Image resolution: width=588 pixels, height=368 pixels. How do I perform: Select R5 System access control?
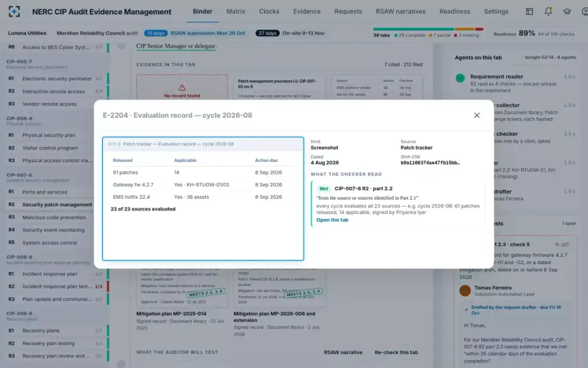pos(56,242)
